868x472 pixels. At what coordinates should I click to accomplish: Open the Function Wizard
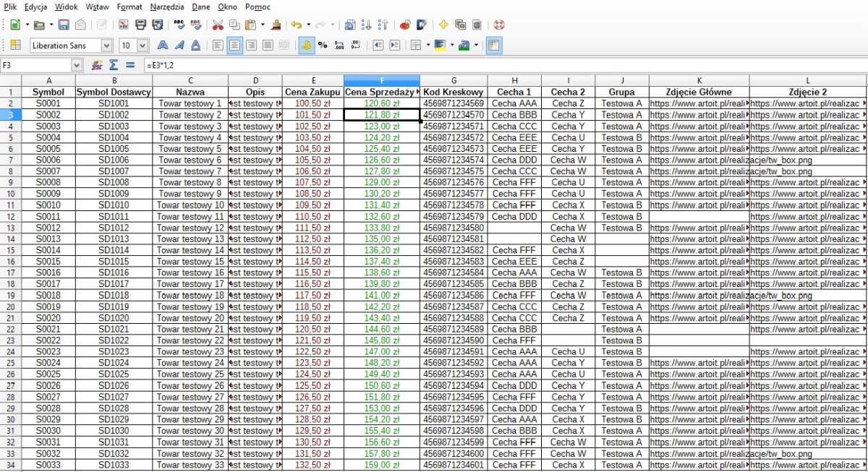[x=97, y=65]
